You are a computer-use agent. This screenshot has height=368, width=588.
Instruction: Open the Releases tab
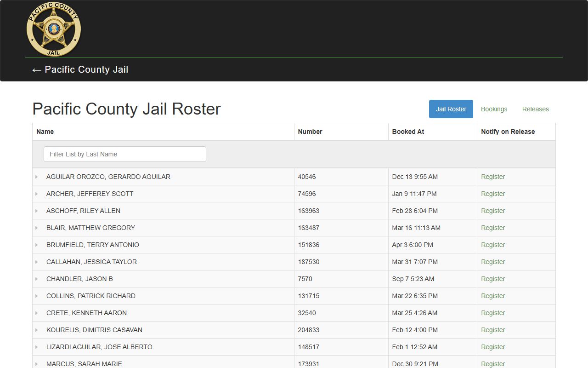[x=535, y=109]
